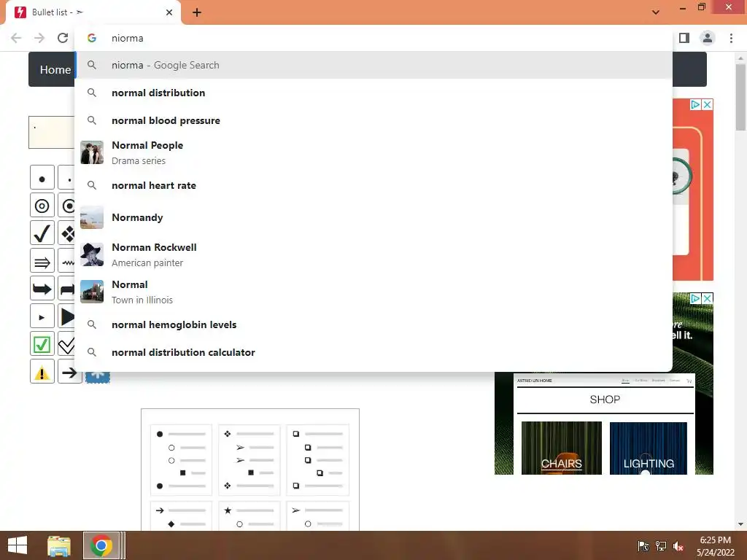Viewport: 747px width, 560px height.
Task: Click the CHAIRS image in the ad
Action: [562, 448]
